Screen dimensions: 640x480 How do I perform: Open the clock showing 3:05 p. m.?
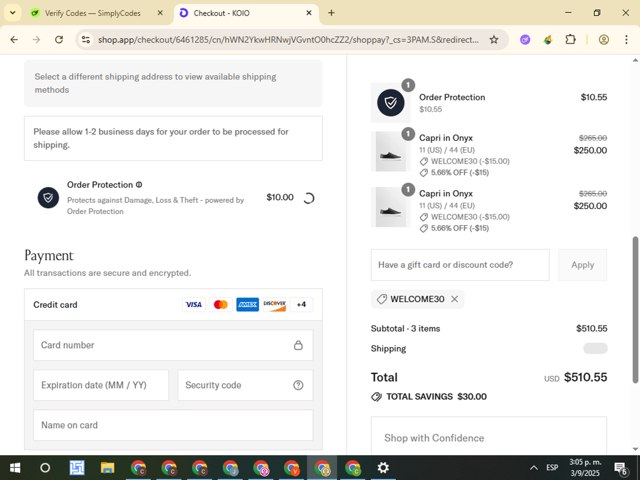tap(585, 468)
